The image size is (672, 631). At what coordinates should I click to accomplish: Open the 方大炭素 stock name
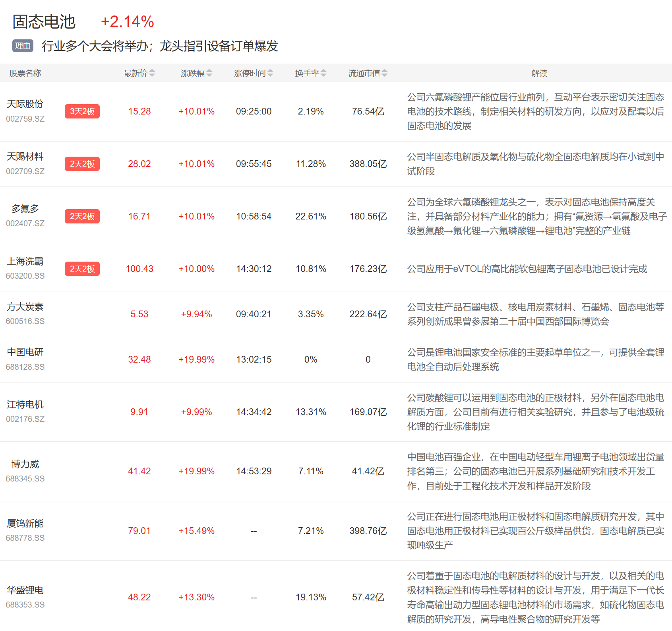(25, 307)
